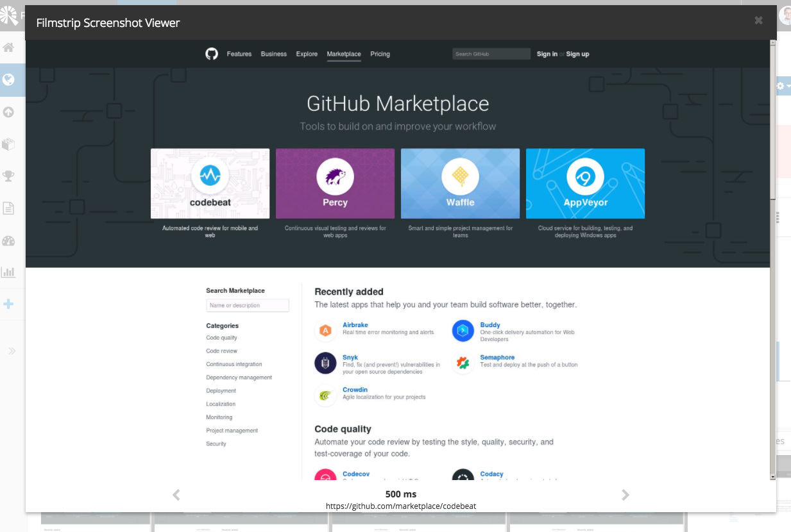Click the user avatar in the background page
This screenshot has width=791, height=532.
click(x=785, y=15)
